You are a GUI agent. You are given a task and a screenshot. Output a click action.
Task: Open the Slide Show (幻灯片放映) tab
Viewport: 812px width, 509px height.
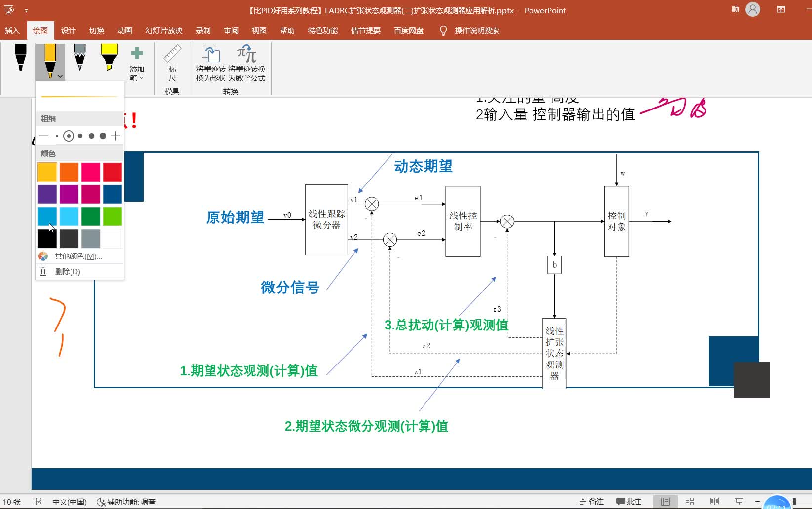(x=164, y=30)
